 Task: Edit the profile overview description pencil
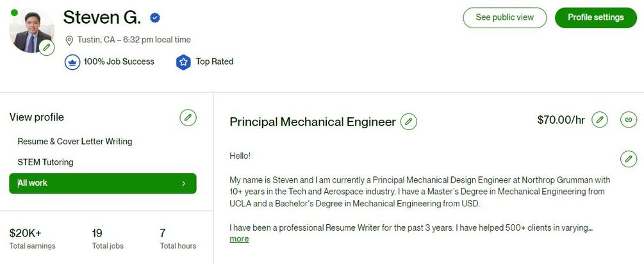[629, 158]
